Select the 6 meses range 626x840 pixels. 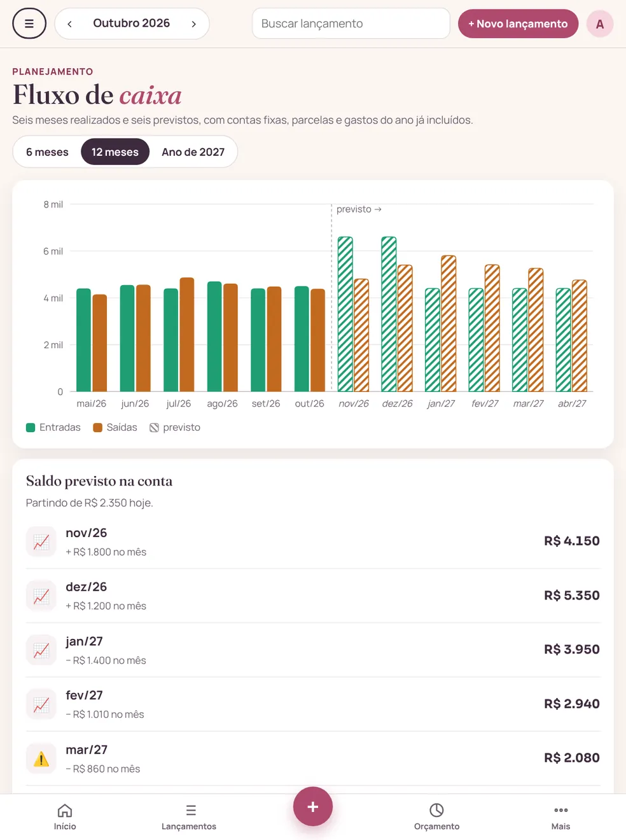tap(47, 152)
